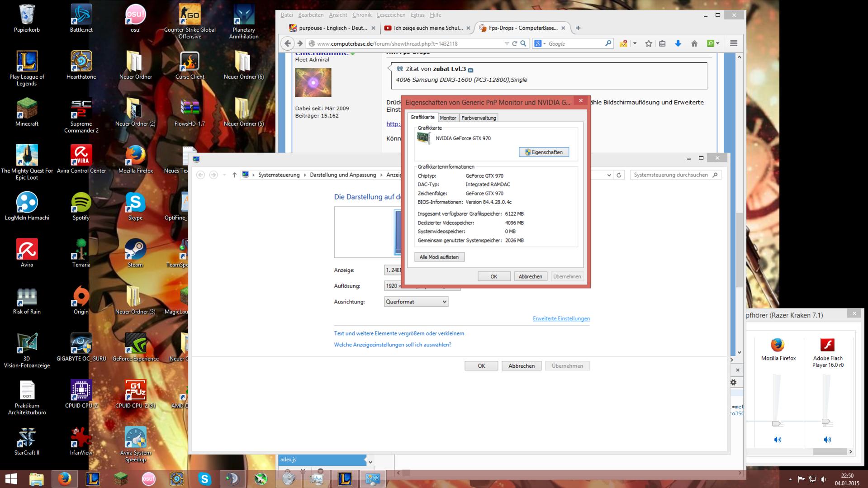Open the Windows Start button
This screenshot has height=488, width=868.
point(11,479)
